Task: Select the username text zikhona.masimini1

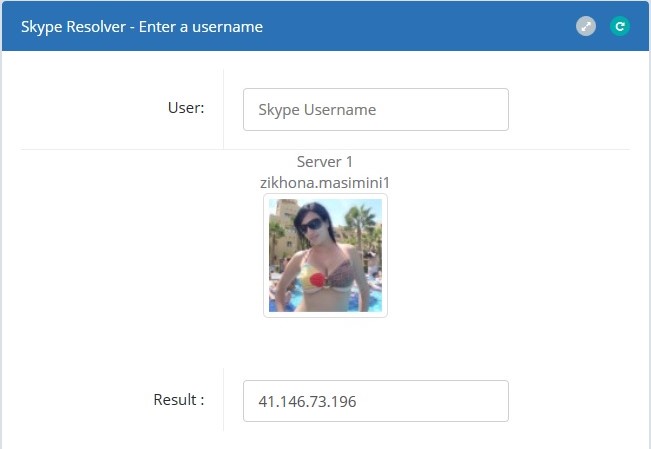Action: [325, 183]
